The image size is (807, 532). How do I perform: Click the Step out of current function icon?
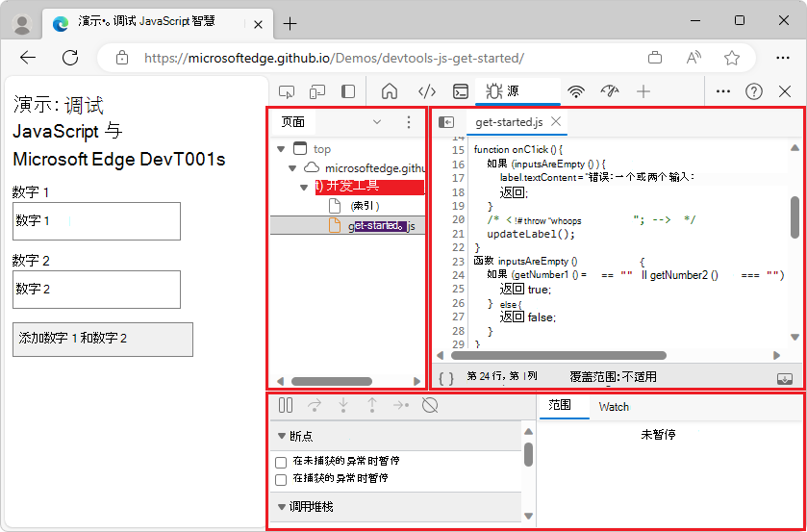click(372, 405)
